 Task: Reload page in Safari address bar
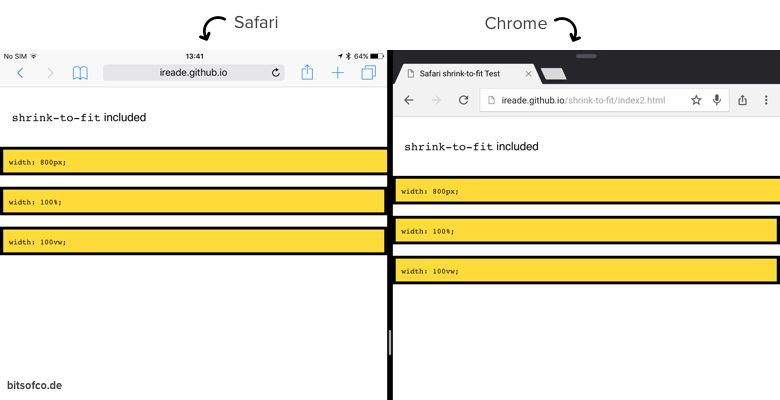pyautogui.click(x=276, y=73)
